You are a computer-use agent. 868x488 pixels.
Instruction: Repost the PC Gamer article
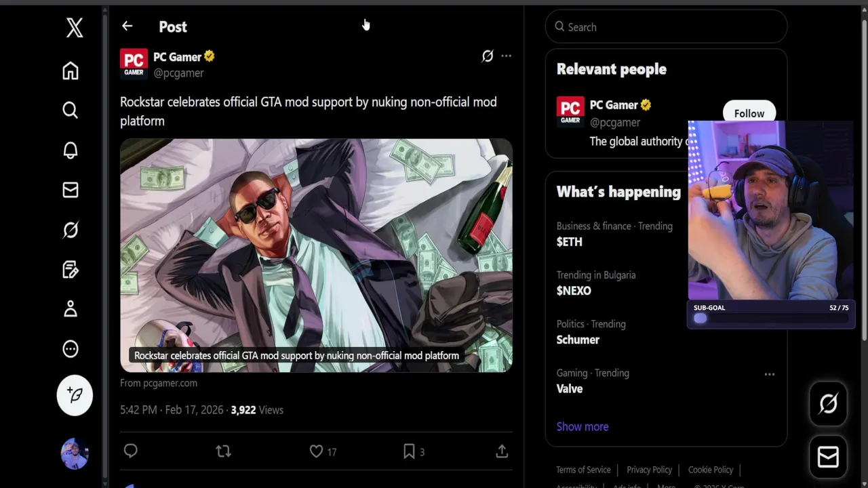click(x=223, y=451)
